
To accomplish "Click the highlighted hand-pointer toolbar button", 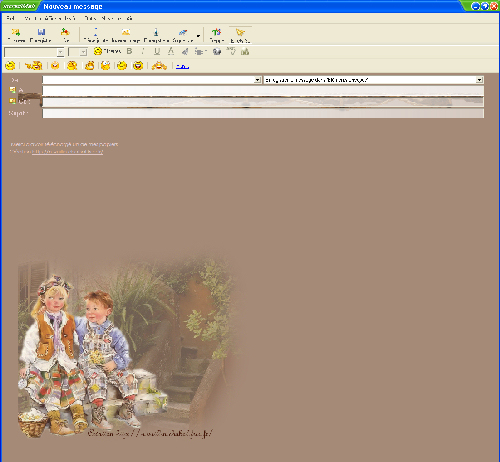I will [240, 35].
